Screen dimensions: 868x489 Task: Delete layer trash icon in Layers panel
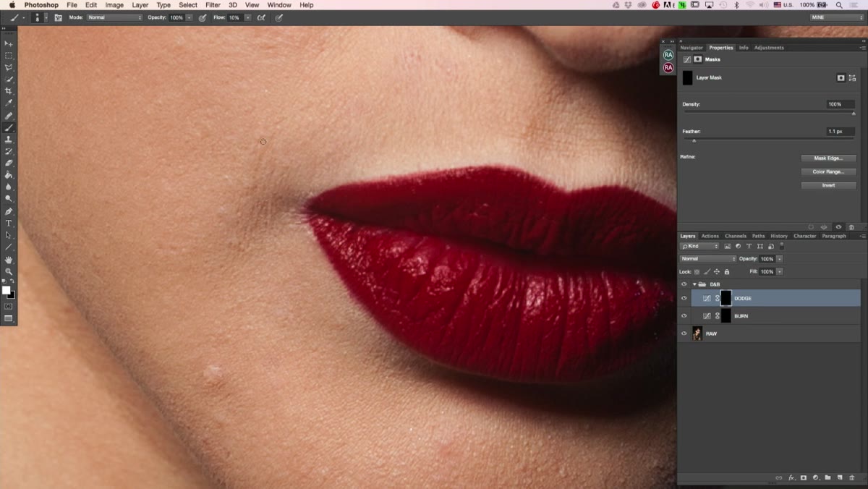coord(851,478)
